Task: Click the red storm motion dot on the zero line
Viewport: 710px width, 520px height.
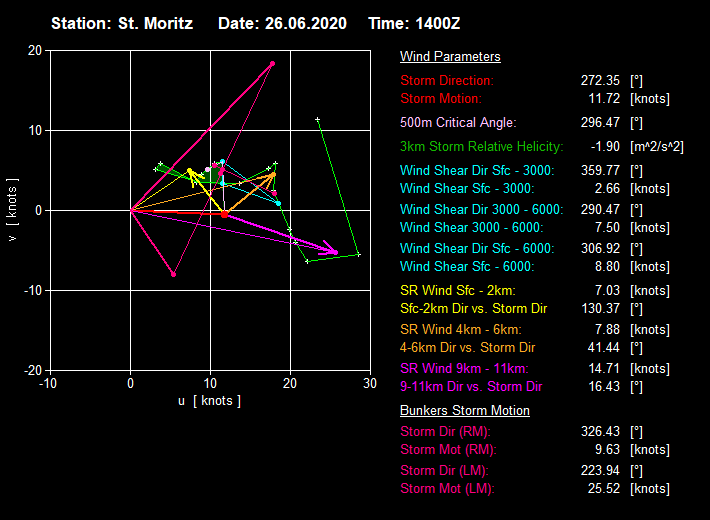Action: (x=225, y=213)
